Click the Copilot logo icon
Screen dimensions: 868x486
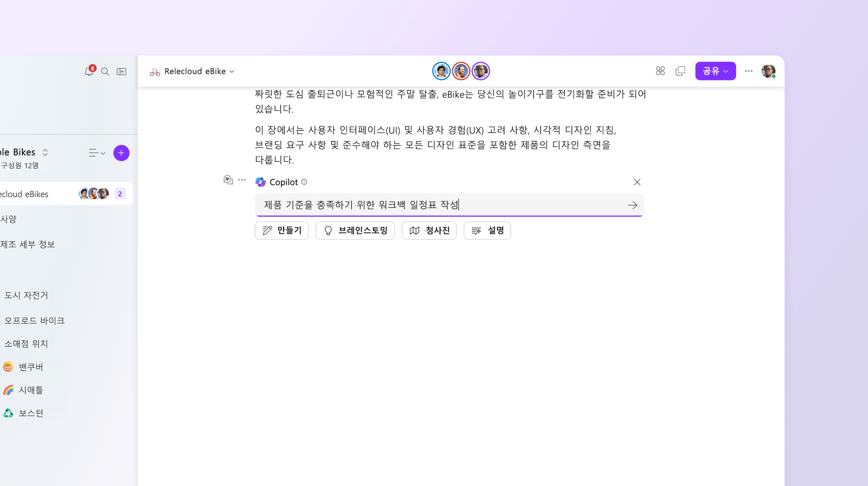click(x=260, y=182)
